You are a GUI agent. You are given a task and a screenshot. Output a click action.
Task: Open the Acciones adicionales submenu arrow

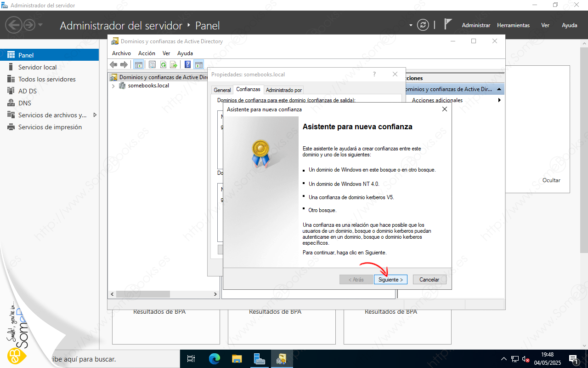click(x=499, y=100)
